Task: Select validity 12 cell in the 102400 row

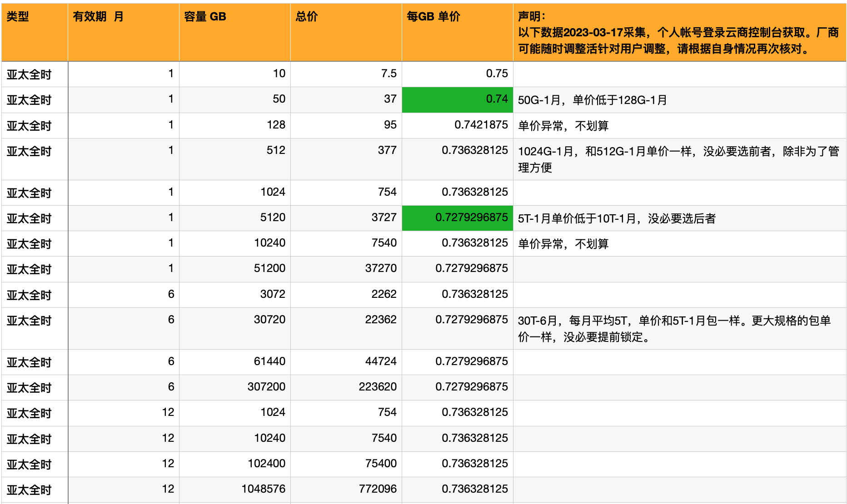Action: (124, 464)
